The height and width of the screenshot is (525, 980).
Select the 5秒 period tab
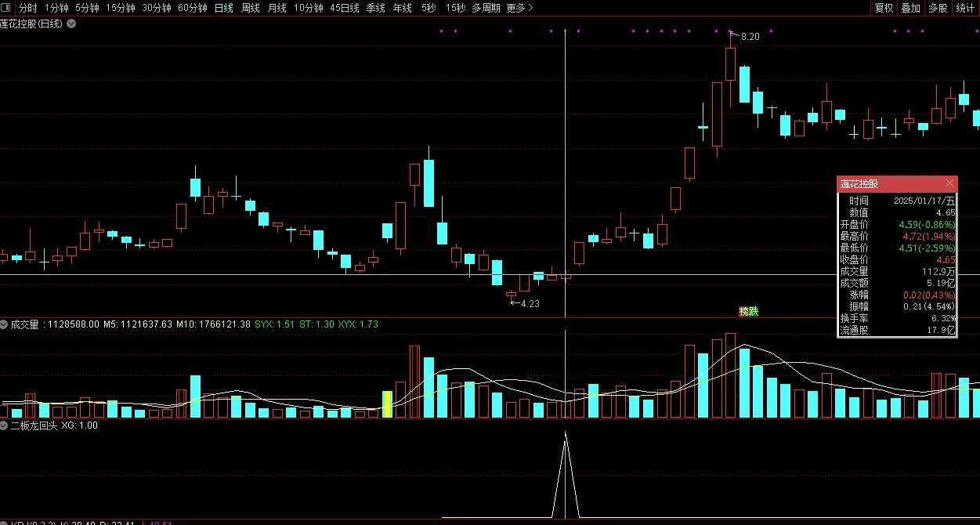pyautogui.click(x=429, y=8)
